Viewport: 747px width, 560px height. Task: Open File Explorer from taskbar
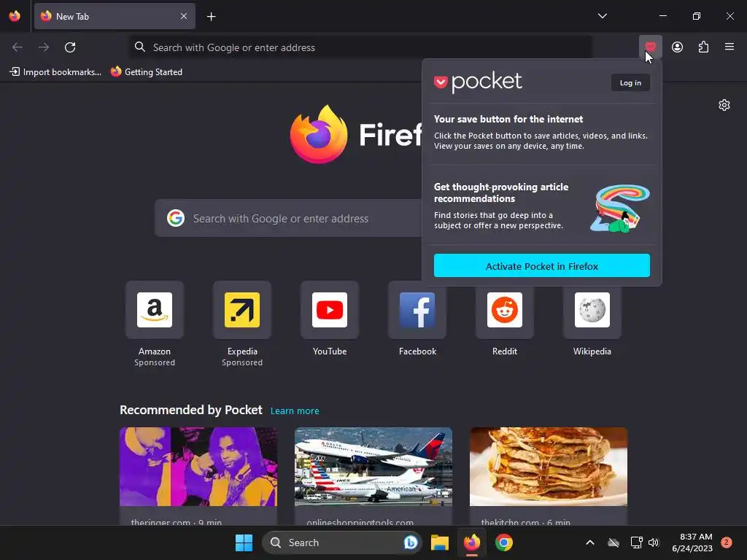(x=440, y=542)
